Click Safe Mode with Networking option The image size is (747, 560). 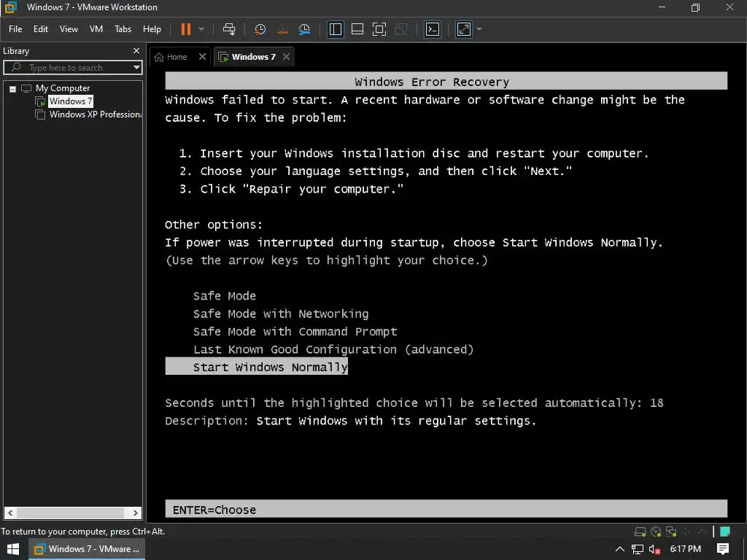click(281, 314)
